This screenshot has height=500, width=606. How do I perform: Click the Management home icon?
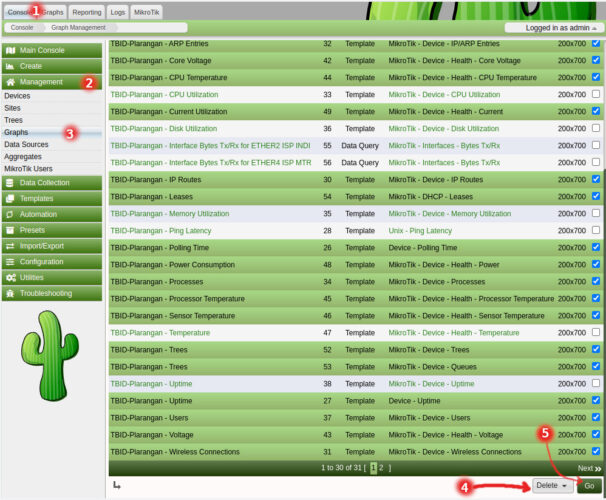click(11, 82)
